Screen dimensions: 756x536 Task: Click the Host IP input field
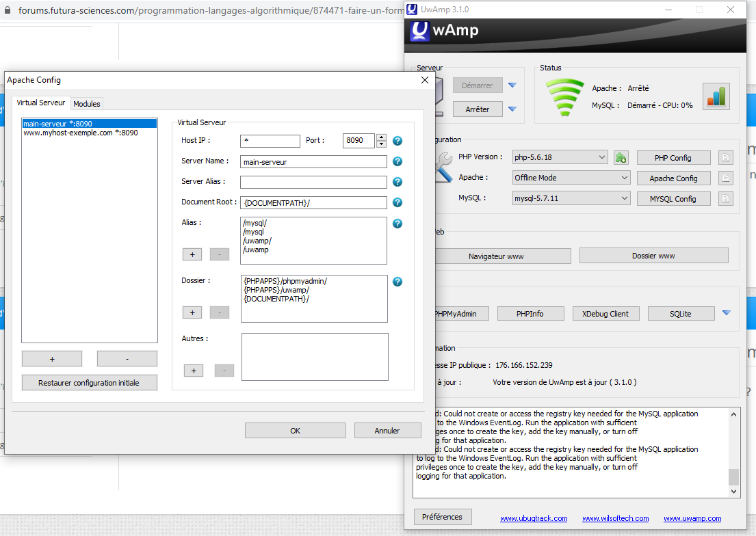point(270,141)
